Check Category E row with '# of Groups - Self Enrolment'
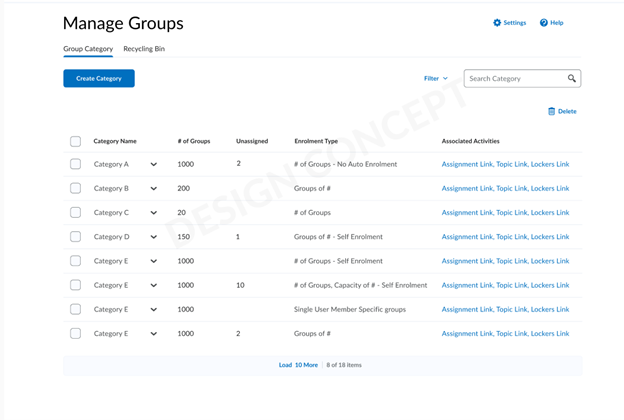 (75, 261)
